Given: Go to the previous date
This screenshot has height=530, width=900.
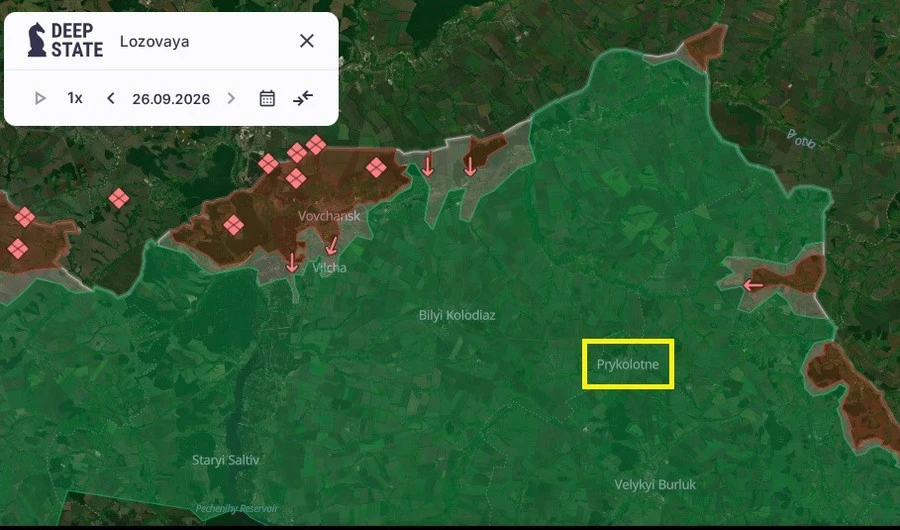Looking at the screenshot, I should pos(111,98).
